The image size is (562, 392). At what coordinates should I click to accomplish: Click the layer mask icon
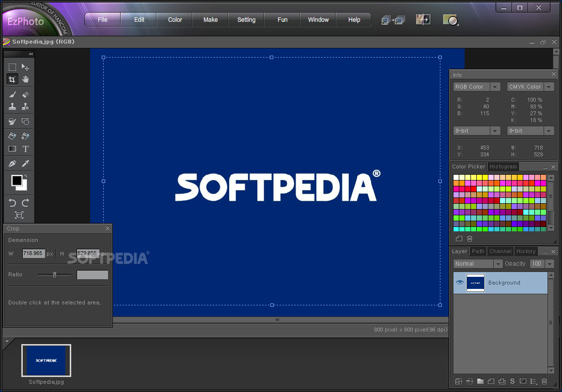523,381
